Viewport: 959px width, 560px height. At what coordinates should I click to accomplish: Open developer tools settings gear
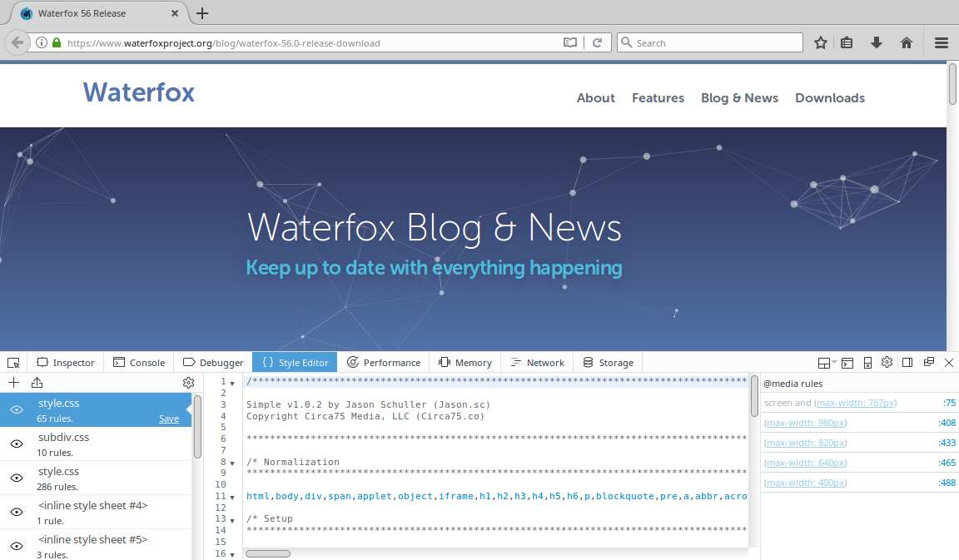coord(887,362)
